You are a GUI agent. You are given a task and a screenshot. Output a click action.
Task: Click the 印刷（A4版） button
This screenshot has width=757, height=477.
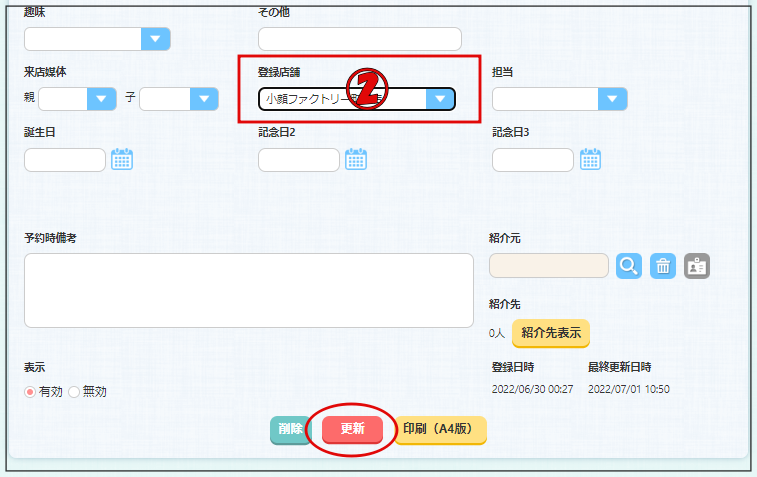[x=441, y=429]
